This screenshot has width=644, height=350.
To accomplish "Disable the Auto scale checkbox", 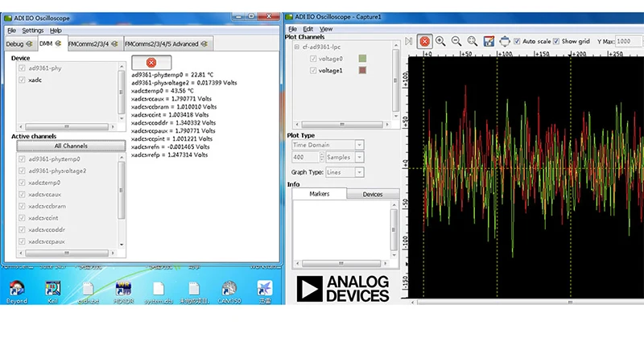I will [x=517, y=42].
